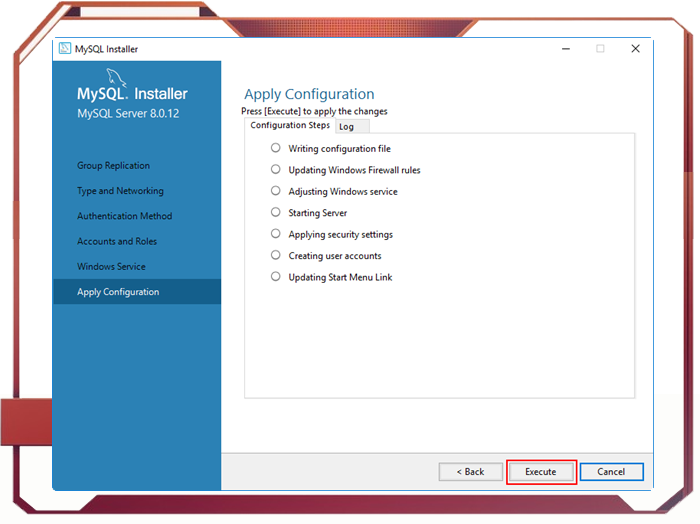This screenshot has width=700, height=524.
Task: Select the Writing configuration file step indicator
Action: click(276, 148)
